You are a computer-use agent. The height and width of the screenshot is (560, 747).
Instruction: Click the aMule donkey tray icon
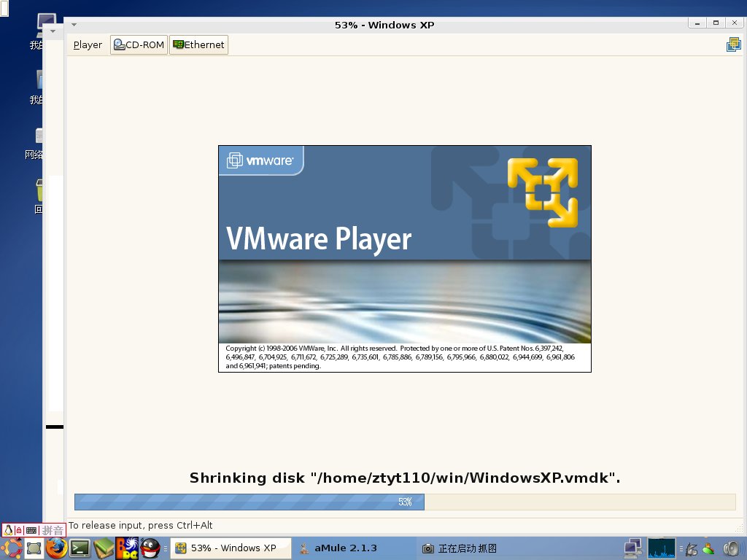(x=692, y=549)
